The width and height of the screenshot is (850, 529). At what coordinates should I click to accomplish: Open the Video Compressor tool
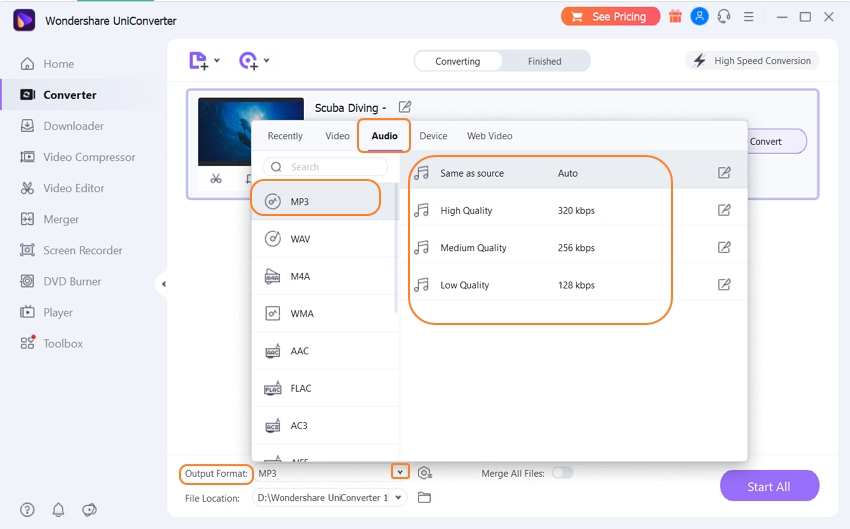78,157
